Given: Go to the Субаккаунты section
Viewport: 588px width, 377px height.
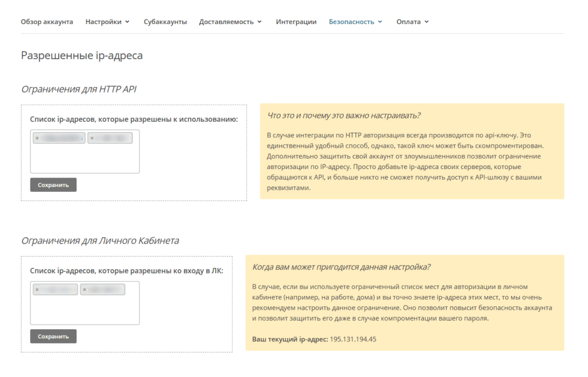Looking at the screenshot, I should [165, 22].
